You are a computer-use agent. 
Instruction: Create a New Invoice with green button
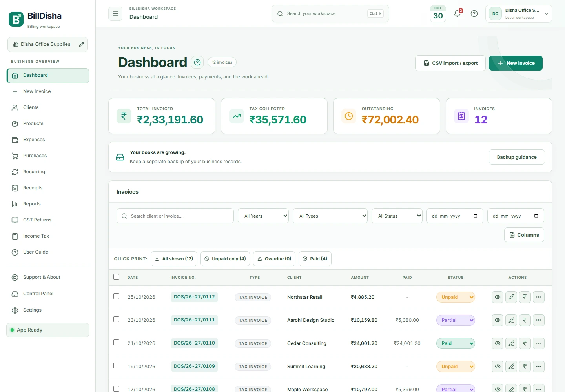516,63
